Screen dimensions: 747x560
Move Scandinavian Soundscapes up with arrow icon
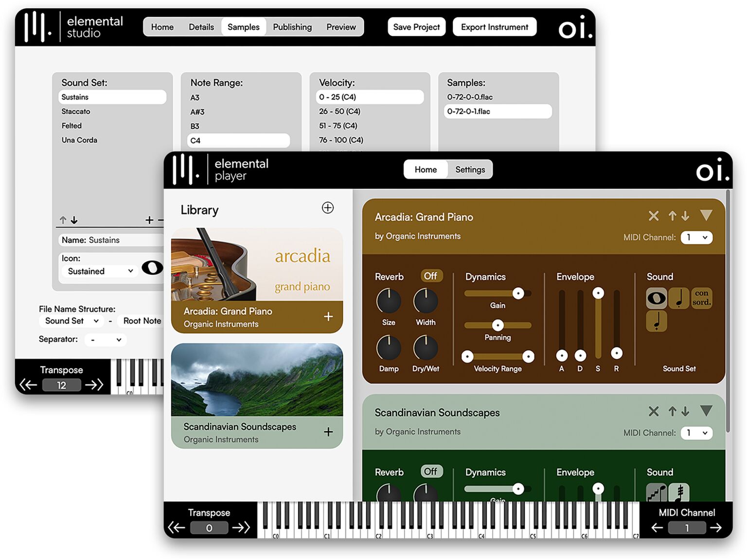(x=673, y=411)
